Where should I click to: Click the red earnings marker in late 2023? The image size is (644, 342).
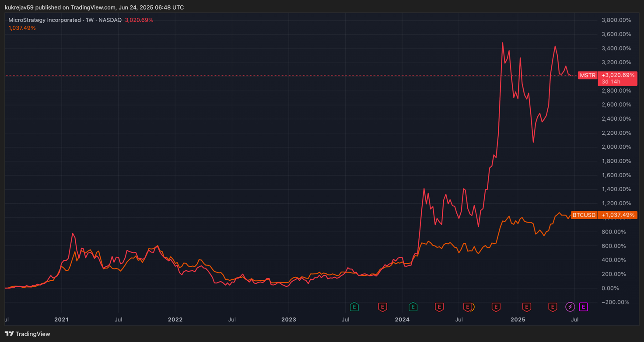(382, 307)
